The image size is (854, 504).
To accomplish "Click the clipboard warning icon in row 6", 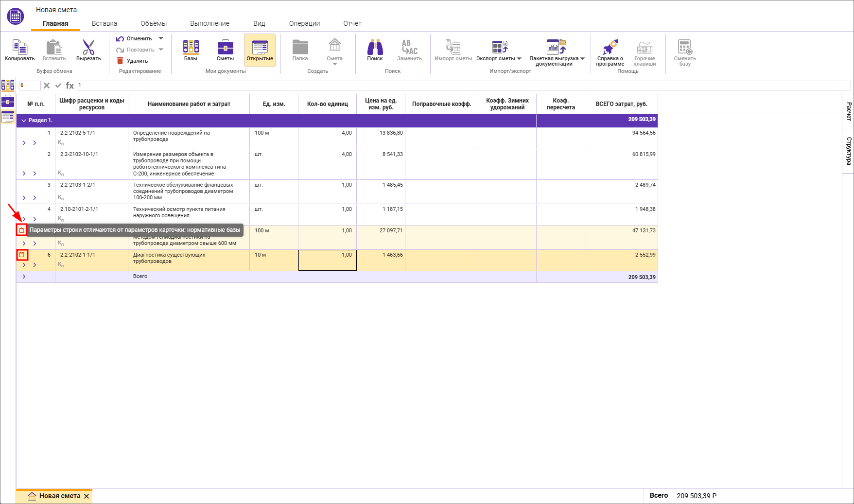I will pyautogui.click(x=22, y=255).
